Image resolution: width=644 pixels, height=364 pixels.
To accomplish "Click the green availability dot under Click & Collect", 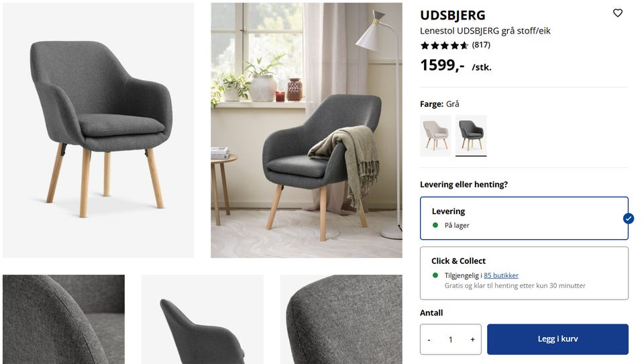I will [x=435, y=275].
